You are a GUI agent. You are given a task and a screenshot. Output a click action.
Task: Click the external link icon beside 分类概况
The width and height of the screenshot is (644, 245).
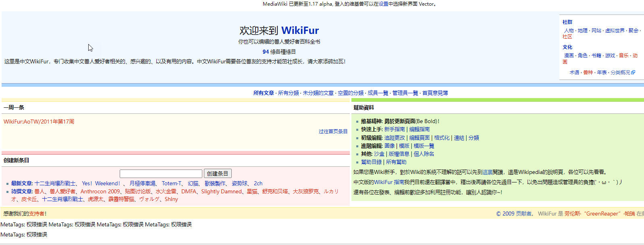tap(633, 73)
